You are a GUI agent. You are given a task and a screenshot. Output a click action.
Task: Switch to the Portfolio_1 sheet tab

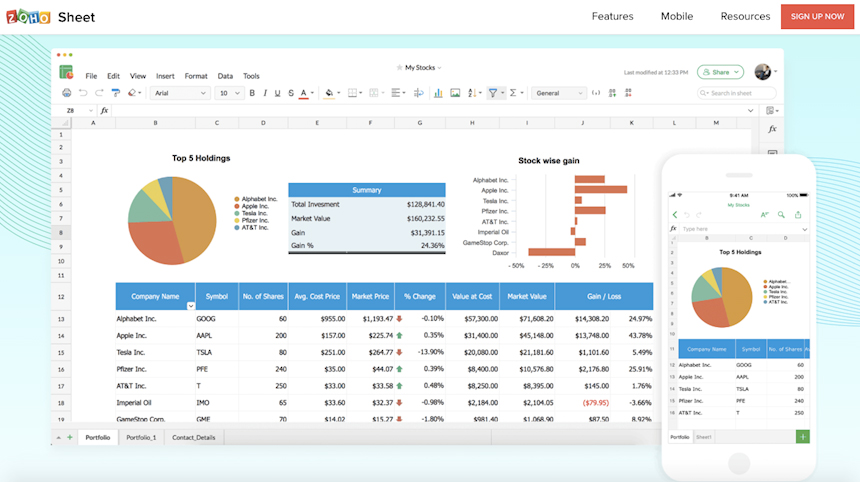(141, 438)
